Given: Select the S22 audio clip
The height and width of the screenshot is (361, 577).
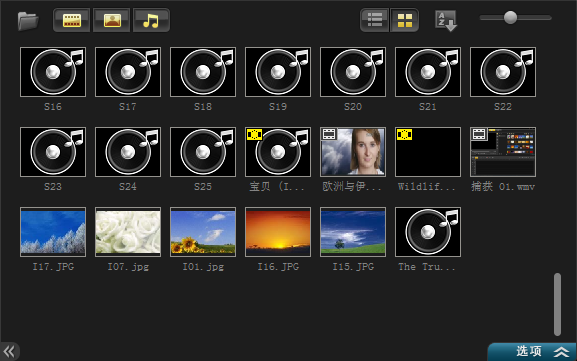Looking at the screenshot, I should point(503,72).
